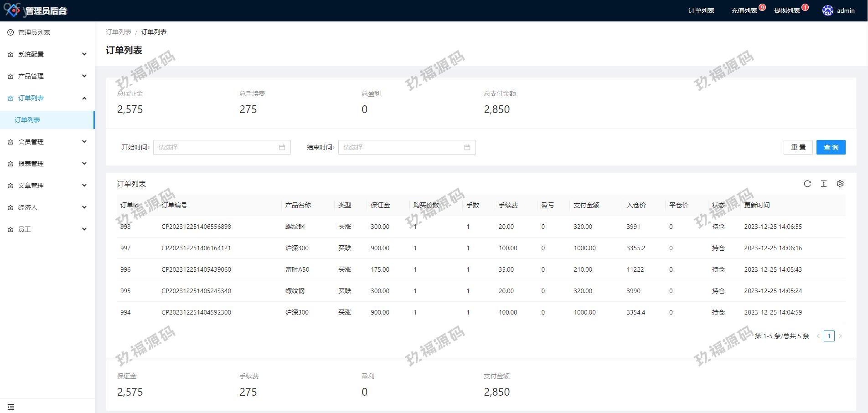Open the table density icon
The image size is (868, 413).
coord(823,184)
